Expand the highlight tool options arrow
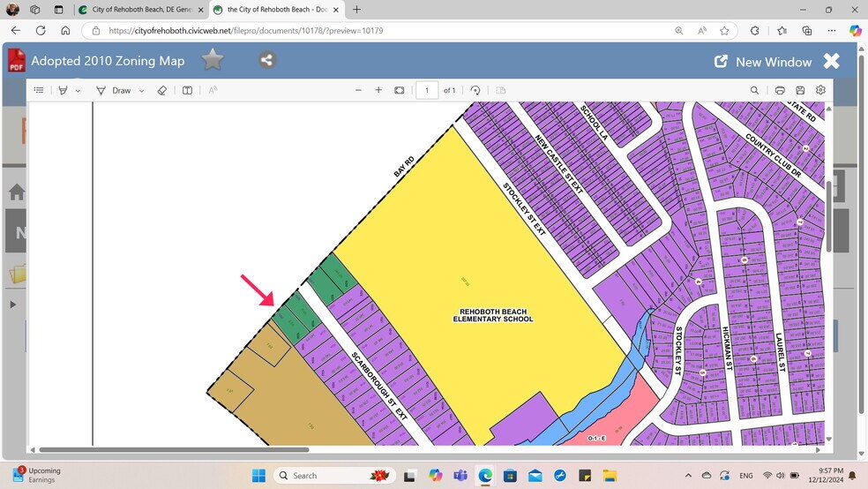868x489 pixels. click(78, 90)
